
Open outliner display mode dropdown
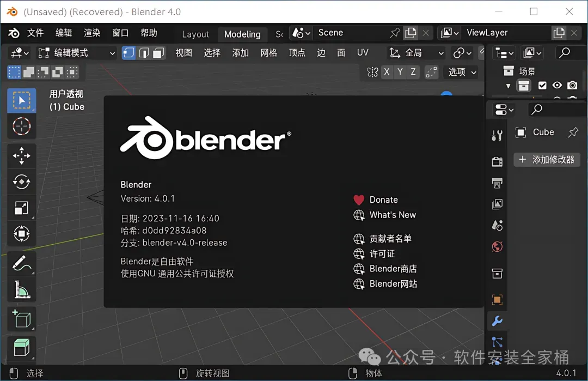pos(504,53)
